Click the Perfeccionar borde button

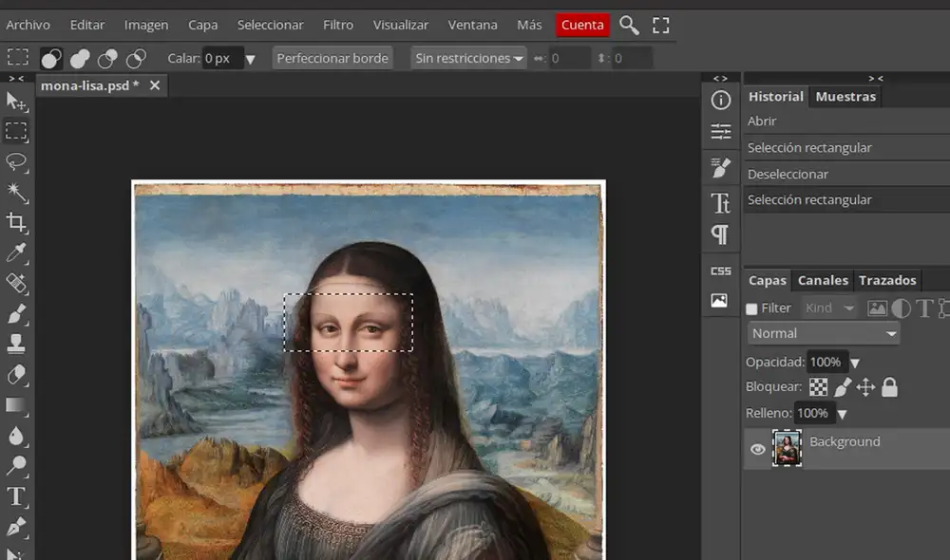tap(332, 58)
